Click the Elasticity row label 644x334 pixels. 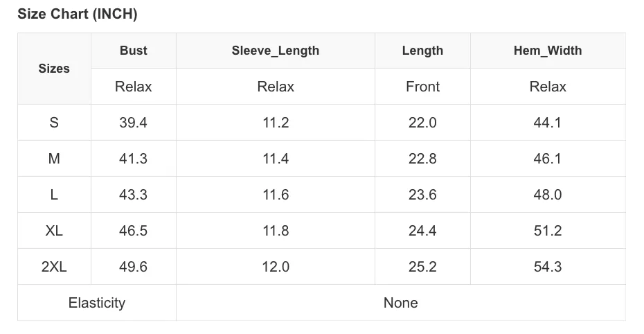pyautogui.click(x=97, y=303)
